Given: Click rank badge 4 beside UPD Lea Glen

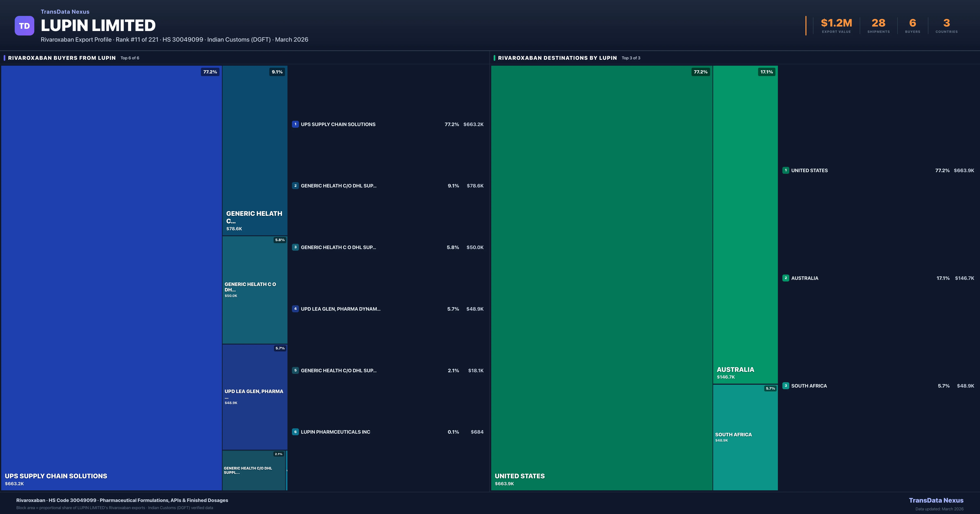Looking at the screenshot, I should pos(295,309).
